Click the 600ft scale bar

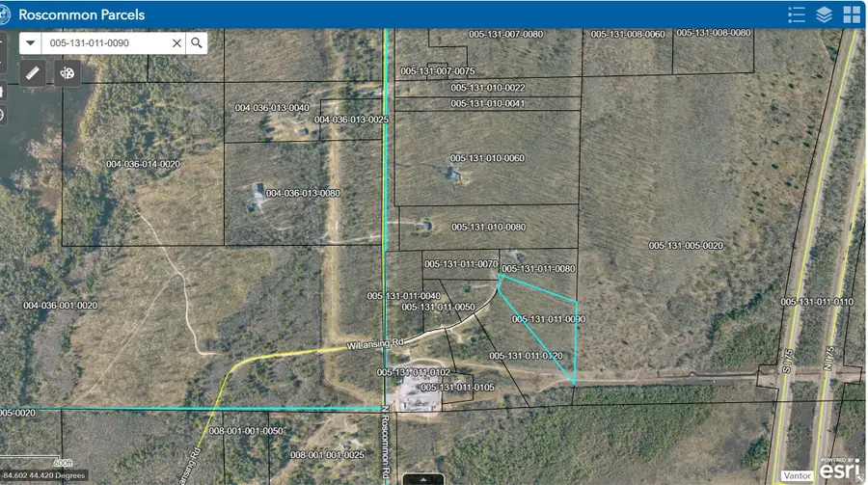pos(38,462)
